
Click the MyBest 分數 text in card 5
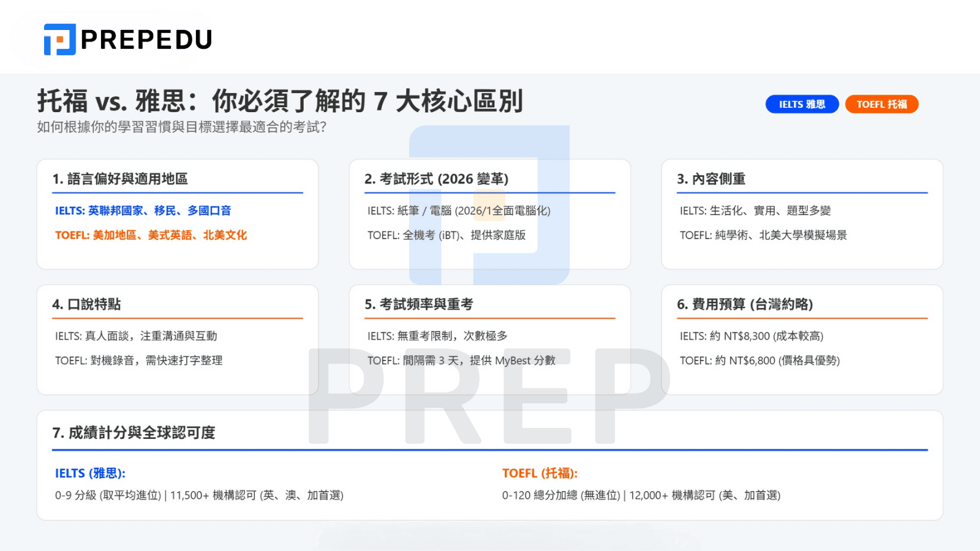click(x=527, y=361)
